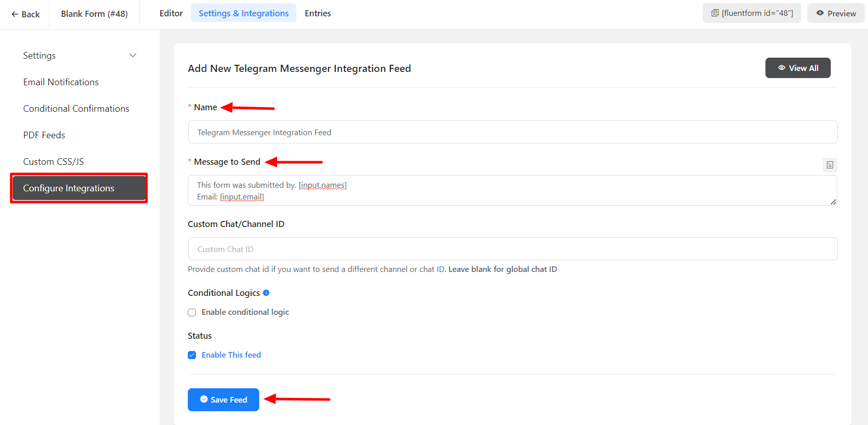Select Custom CSS/JS in sidebar
The width and height of the screenshot is (868, 425).
point(53,162)
